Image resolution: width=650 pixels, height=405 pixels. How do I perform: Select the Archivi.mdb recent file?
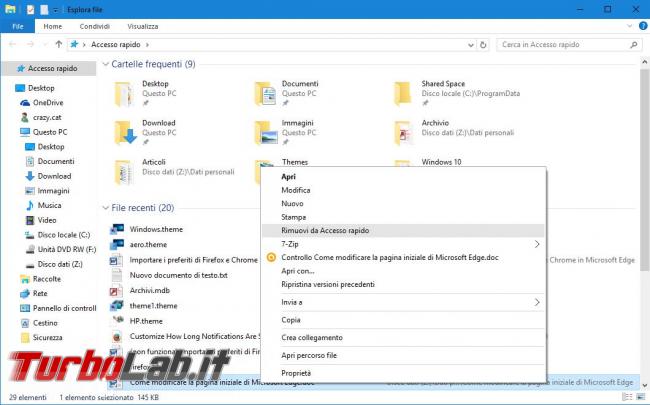140,291
